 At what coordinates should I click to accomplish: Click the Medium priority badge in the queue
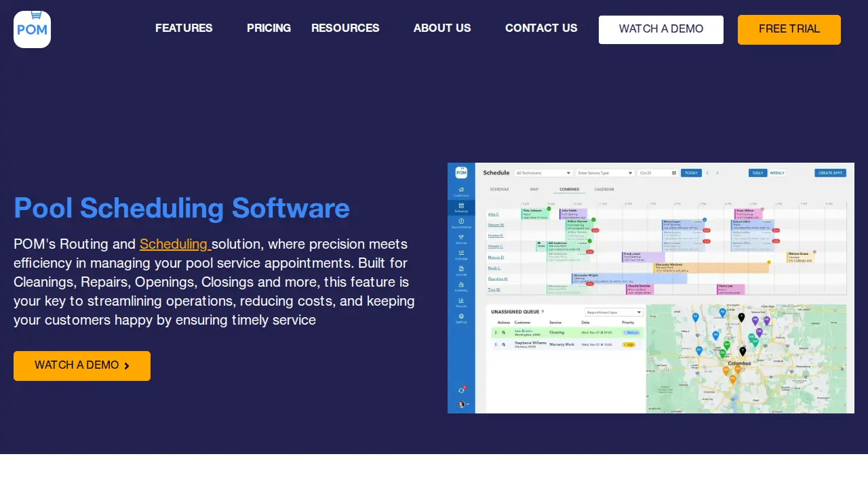[x=631, y=333]
